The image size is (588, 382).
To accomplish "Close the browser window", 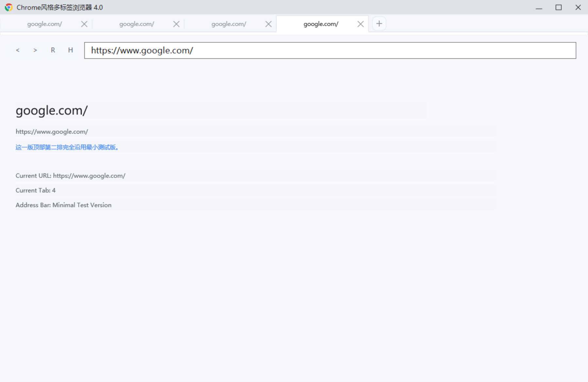I will (x=578, y=8).
